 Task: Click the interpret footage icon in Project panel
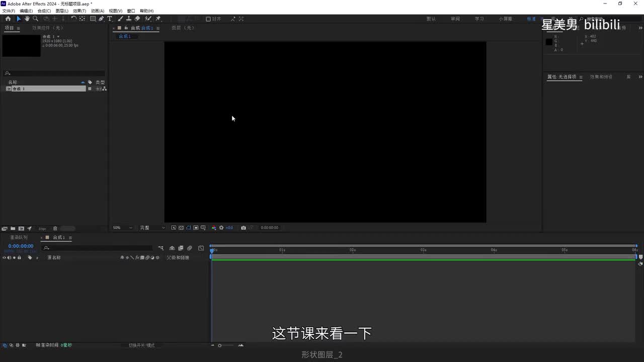[x=5, y=228]
